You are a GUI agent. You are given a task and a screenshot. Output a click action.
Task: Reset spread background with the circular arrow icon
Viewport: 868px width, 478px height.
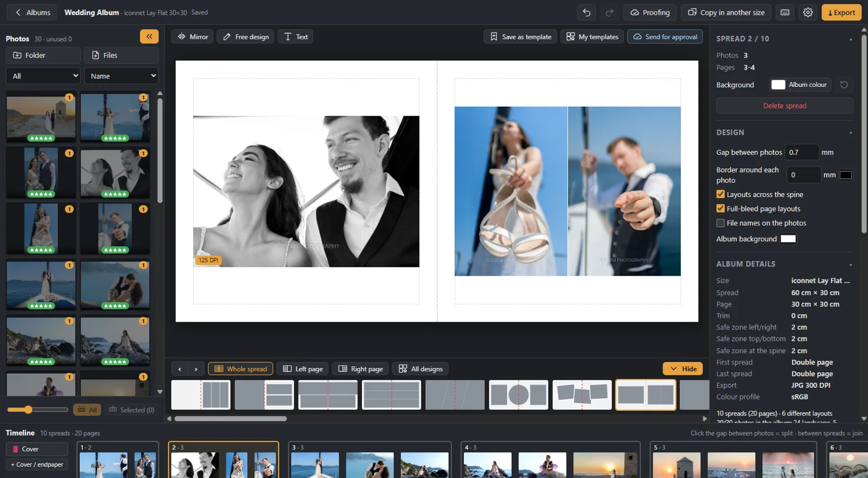pyautogui.click(x=844, y=85)
